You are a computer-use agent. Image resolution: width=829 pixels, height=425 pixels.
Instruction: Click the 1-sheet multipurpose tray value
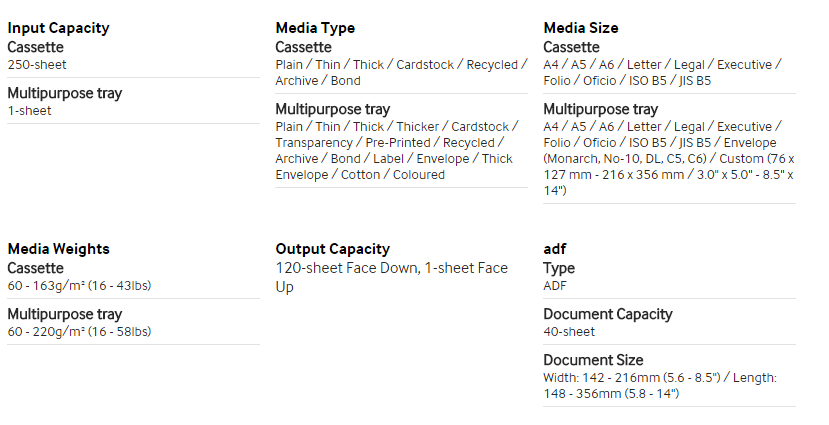(30, 111)
